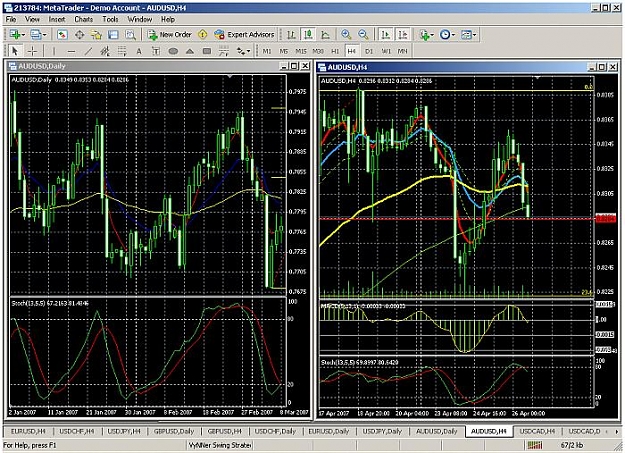Select the Crosshair tool
Image resolution: width=625 pixels, height=453 pixels.
[x=32, y=51]
